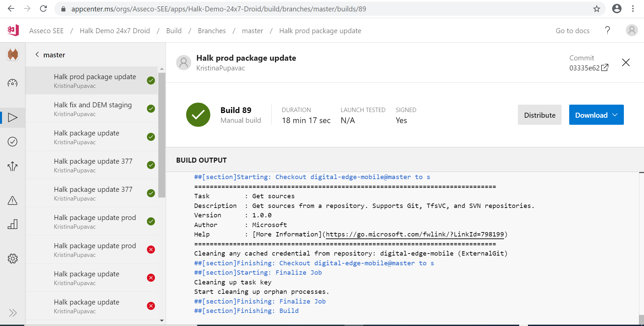Screen dimensions: 644x326
Task: Click the Finishing Finalize Job section line
Action: (260, 301)
